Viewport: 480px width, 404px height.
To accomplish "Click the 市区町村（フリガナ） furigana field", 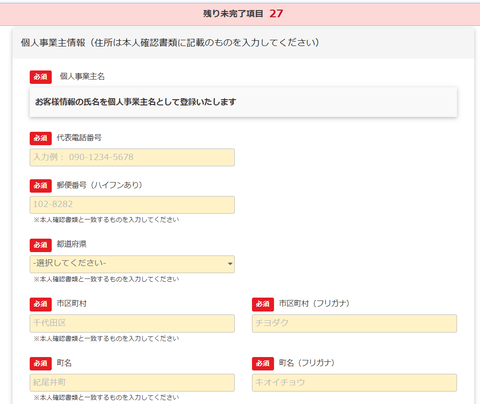I will pyautogui.click(x=354, y=323).
